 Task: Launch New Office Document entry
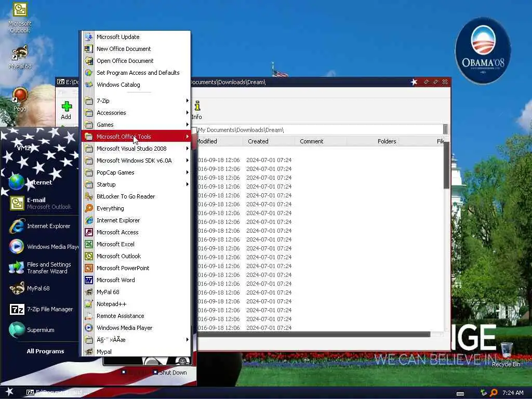click(136, 49)
